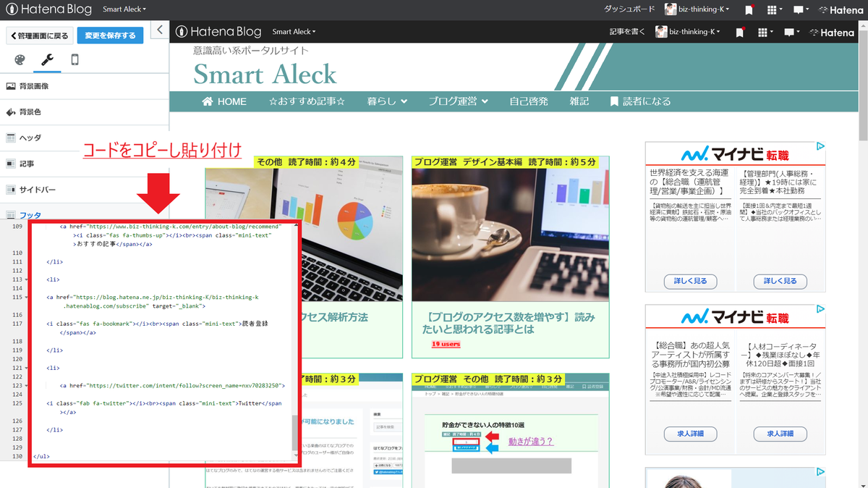Click the Hatena Blog logo in the preview header
The width and height of the screenshot is (868, 488).
(x=218, y=32)
